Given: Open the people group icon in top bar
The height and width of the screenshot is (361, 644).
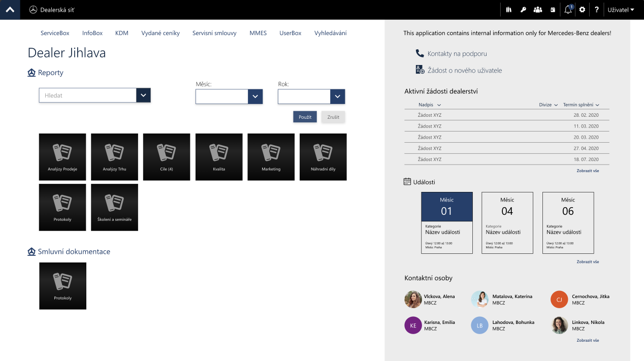Looking at the screenshot, I should (538, 9).
